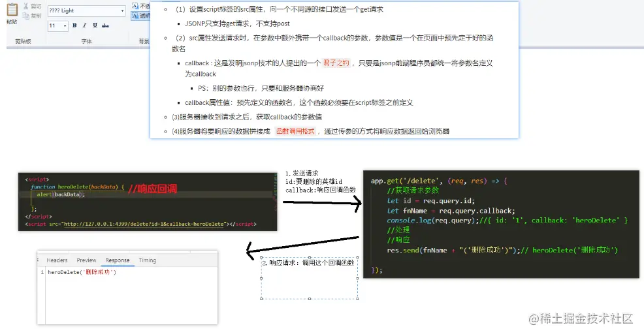The image size is (644, 336).
Task: Click the Copy icon in clipboard group
Action: [x=26, y=16]
